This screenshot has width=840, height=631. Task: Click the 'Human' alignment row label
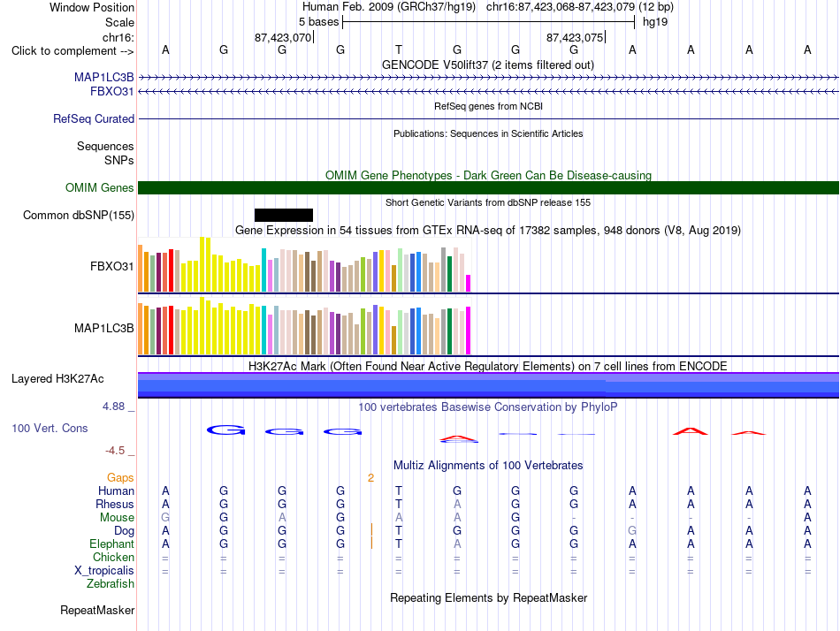[116, 491]
